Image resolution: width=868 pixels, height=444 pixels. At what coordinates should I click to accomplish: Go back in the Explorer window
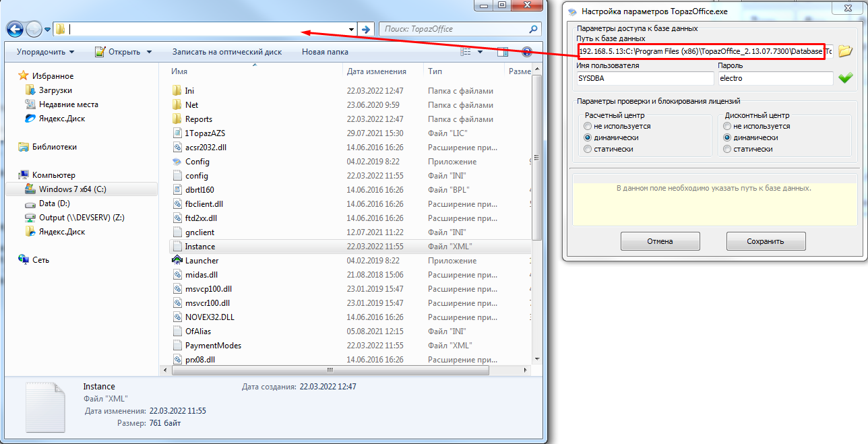coord(15,29)
